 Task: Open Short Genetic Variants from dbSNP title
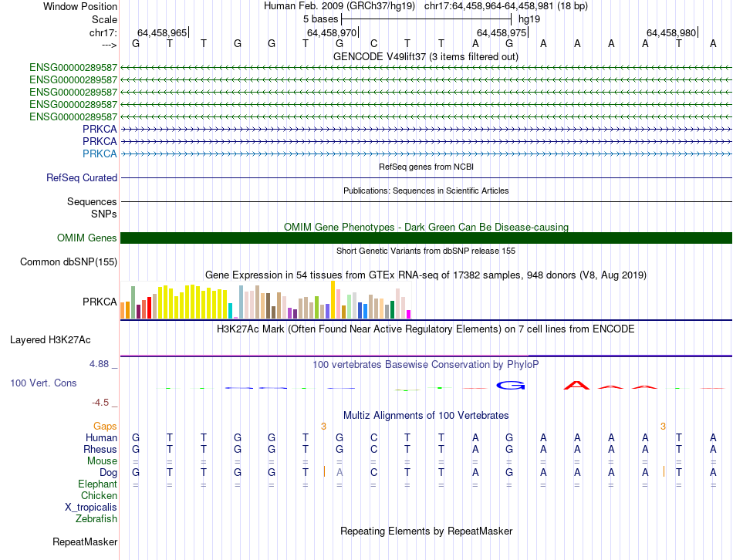tap(426, 251)
